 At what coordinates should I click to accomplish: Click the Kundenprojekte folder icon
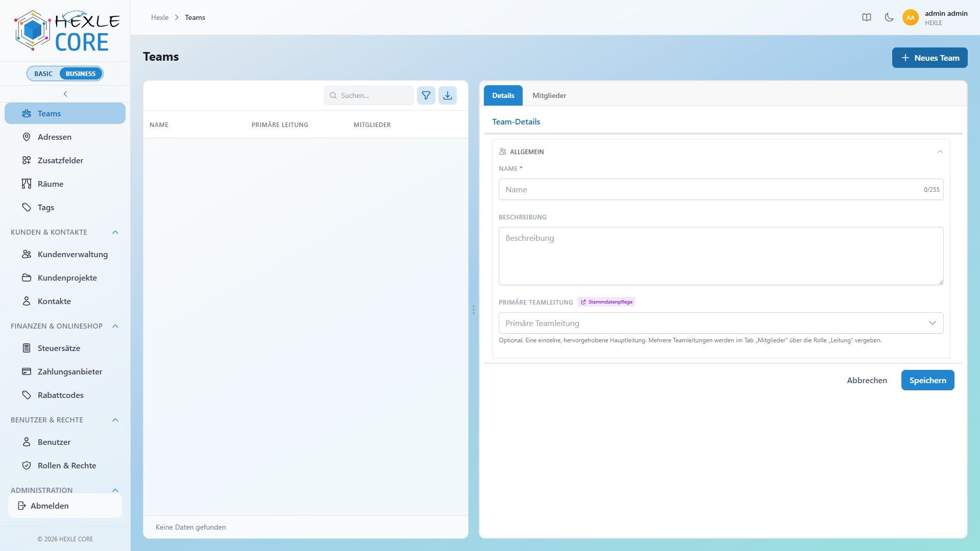point(27,278)
